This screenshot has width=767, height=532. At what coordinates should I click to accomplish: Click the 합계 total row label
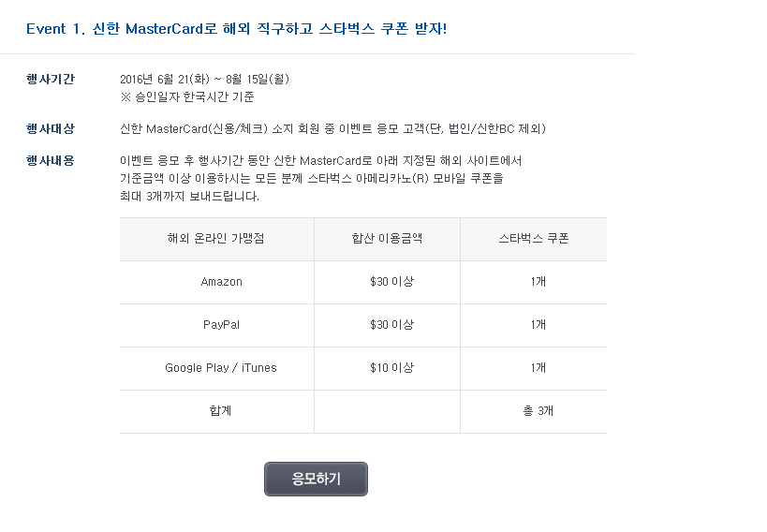coord(221,411)
